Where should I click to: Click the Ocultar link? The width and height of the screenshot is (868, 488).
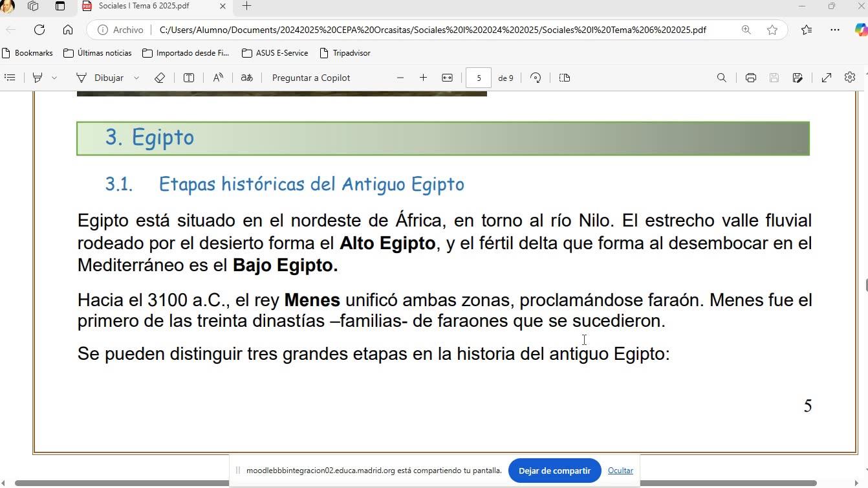pyautogui.click(x=620, y=471)
